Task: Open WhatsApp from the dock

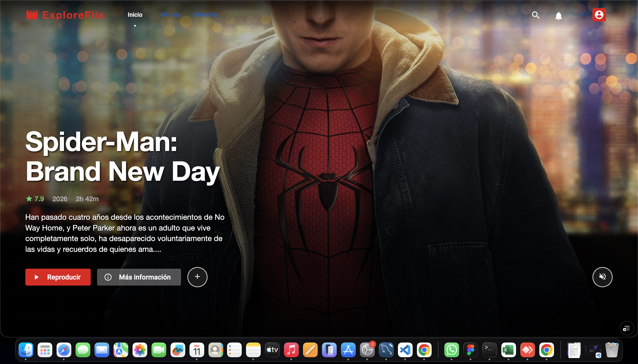Action: [452, 350]
